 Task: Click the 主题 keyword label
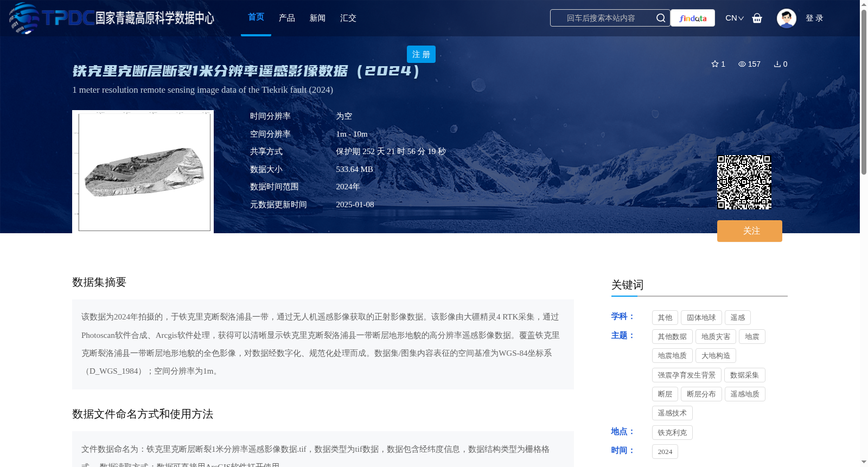[x=623, y=335]
